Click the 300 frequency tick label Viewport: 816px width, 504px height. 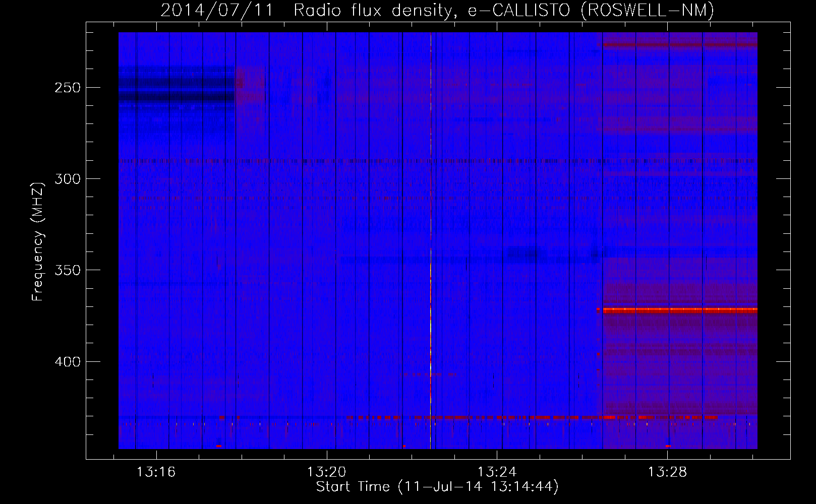pyautogui.click(x=68, y=179)
